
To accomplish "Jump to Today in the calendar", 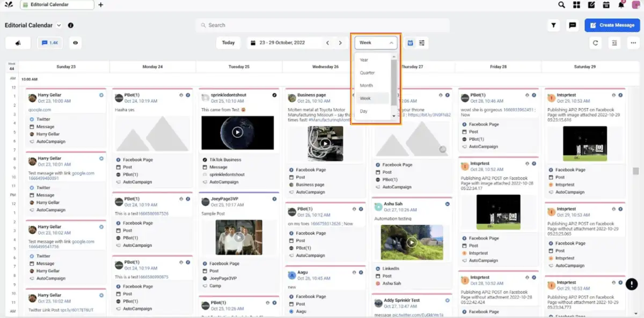I will 228,42.
